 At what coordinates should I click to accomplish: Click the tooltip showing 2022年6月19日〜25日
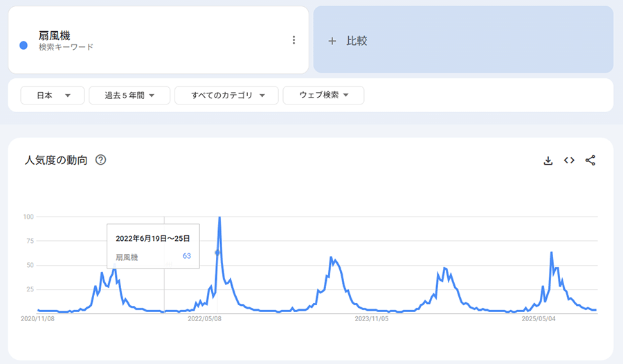153,247
